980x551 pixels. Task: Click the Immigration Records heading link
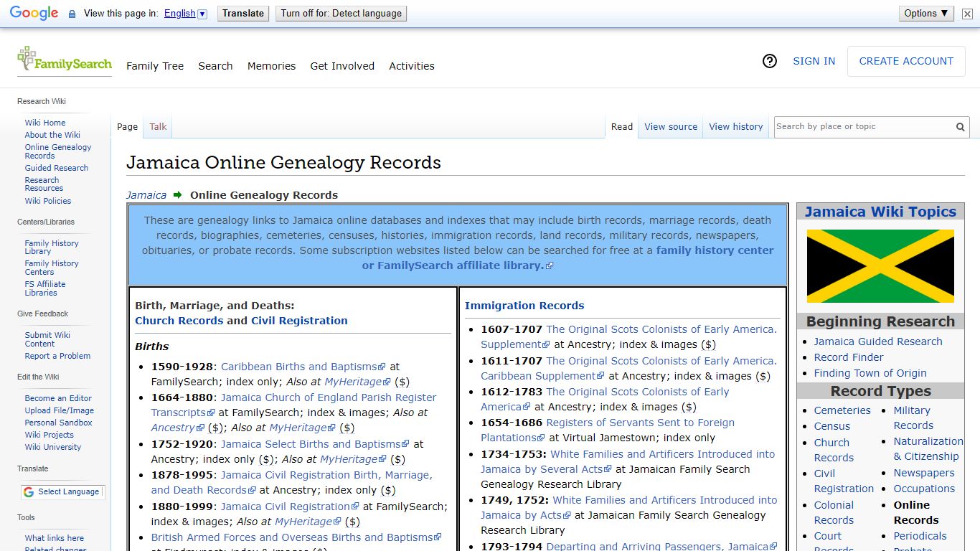click(524, 306)
